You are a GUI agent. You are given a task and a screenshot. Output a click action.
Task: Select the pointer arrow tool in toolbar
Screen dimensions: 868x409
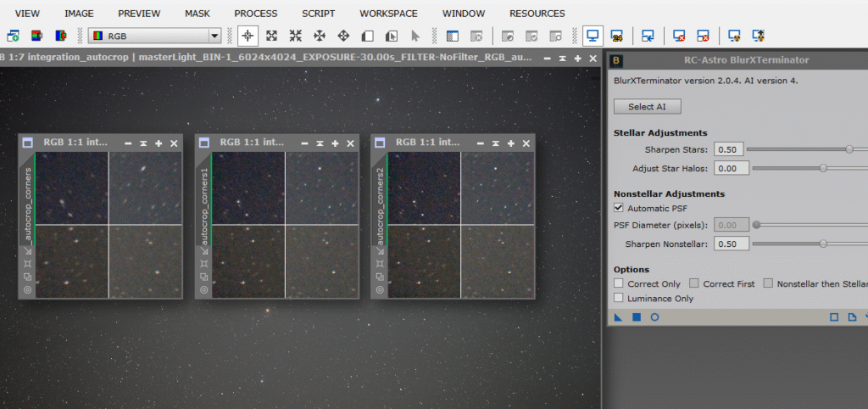pos(415,36)
